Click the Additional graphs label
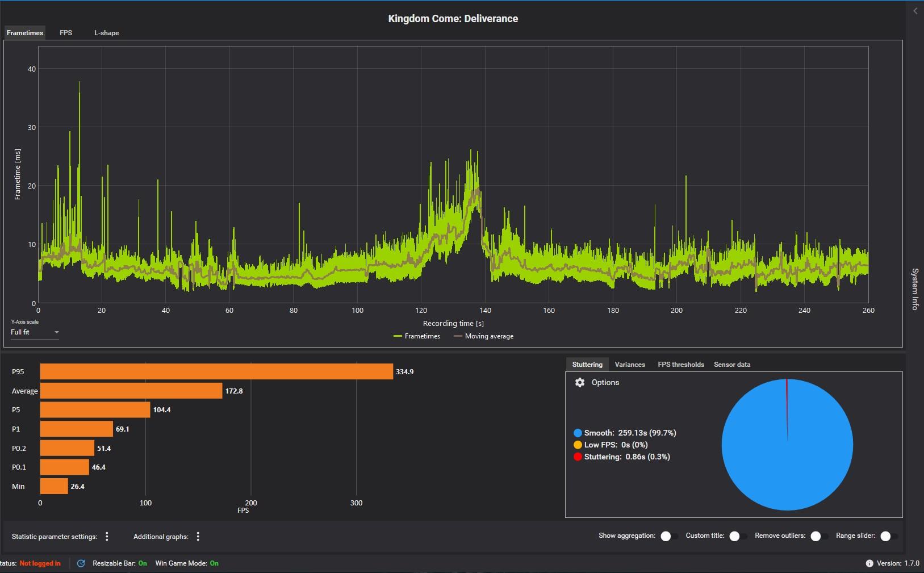Screen dimensions: 924x573 pos(161,537)
